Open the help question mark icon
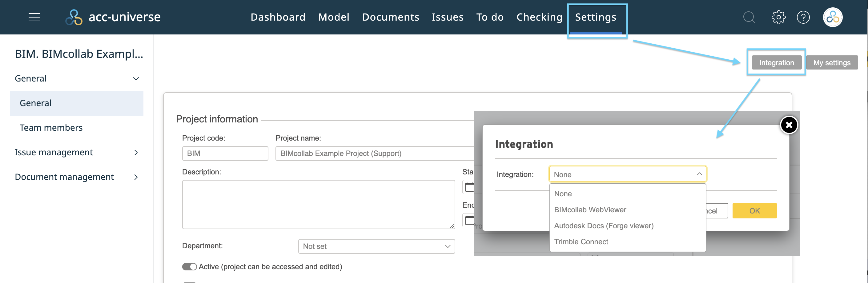Screen dimensions: 868x283 803,17
